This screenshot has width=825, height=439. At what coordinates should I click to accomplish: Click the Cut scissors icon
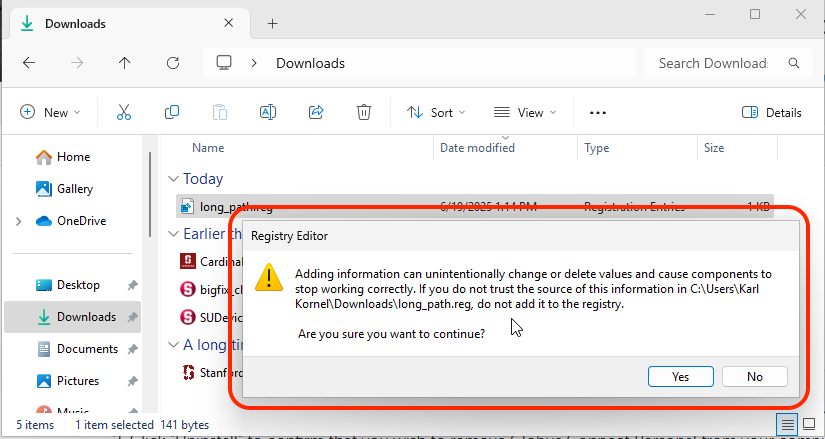point(124,113)
